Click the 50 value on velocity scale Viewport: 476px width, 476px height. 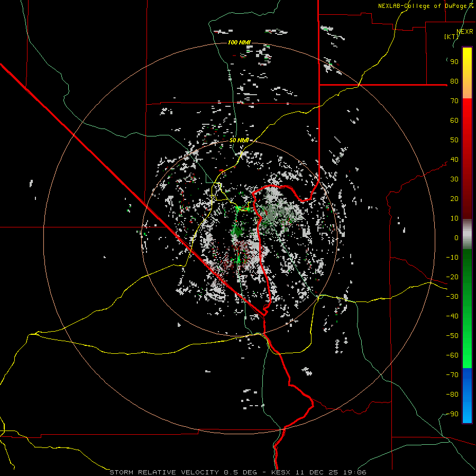click(454, 140)
